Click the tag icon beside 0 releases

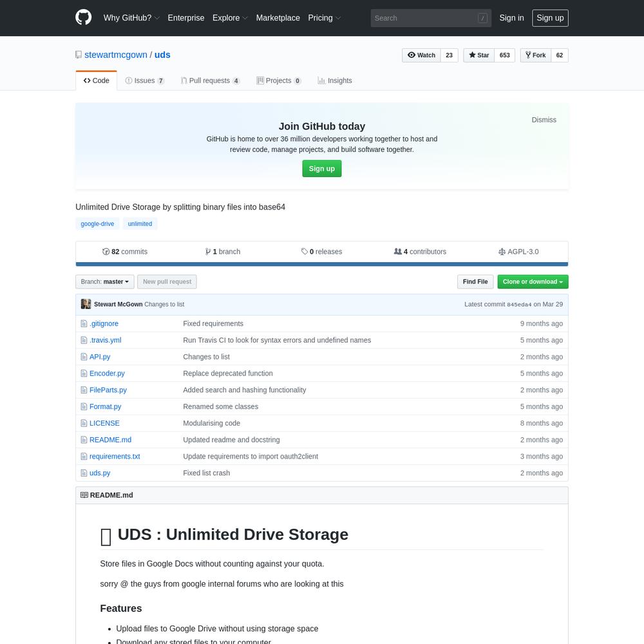[x=305, y=251]
